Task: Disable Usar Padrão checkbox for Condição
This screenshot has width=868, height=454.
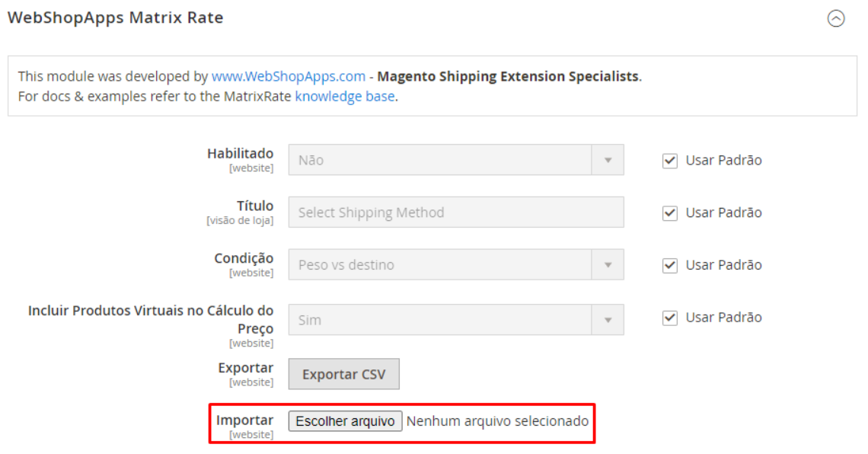Action: tap(670, 266)
